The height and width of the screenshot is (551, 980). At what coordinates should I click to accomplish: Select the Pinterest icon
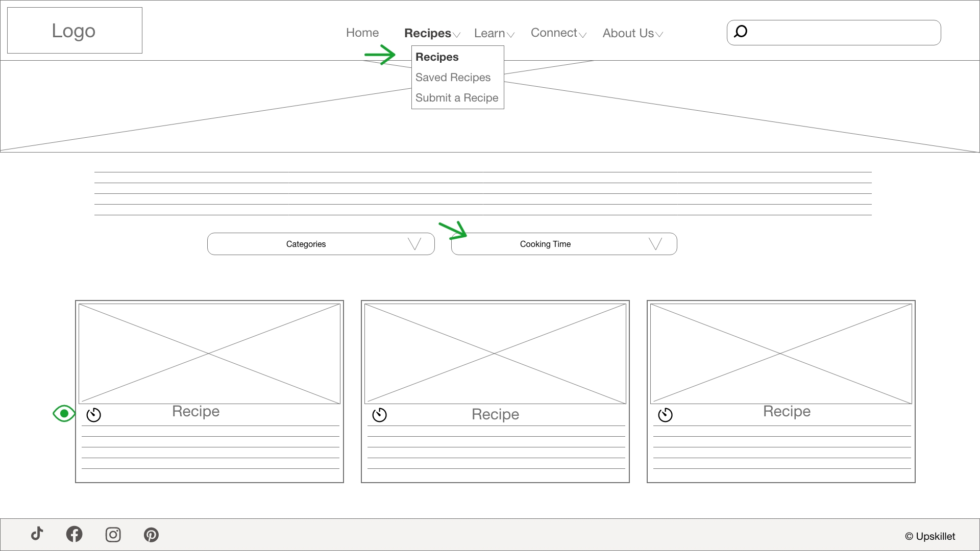point(151,534)
